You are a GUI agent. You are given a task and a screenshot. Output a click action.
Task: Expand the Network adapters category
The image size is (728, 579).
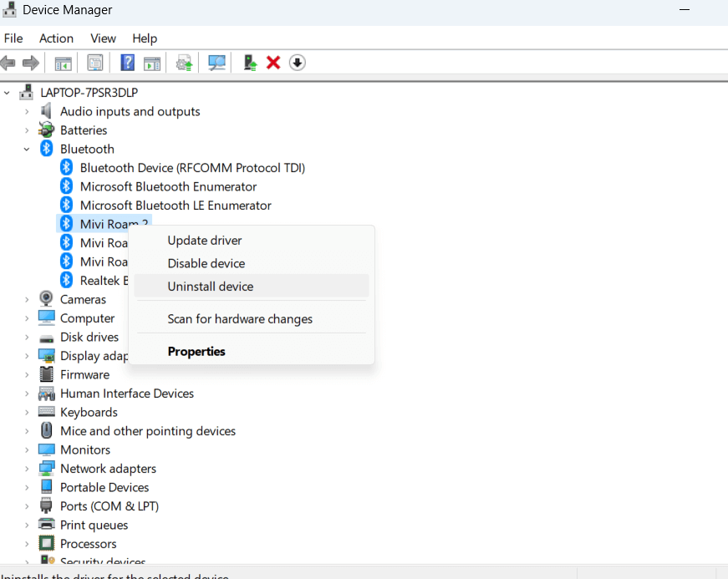[27, 469]
